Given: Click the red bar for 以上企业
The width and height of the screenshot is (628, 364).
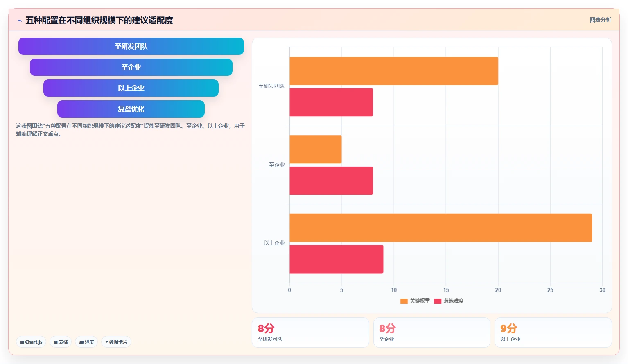Looking at the screenshot, I should [337, 259].
